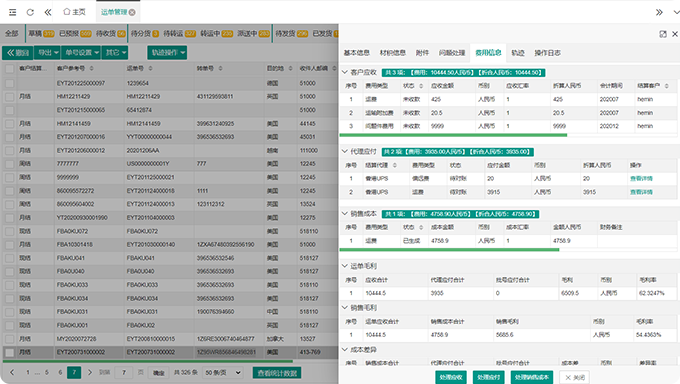Open the 导出 export dropdown
Image resolution: width=680 pixels, height=384 pixels.
[47, 53]
